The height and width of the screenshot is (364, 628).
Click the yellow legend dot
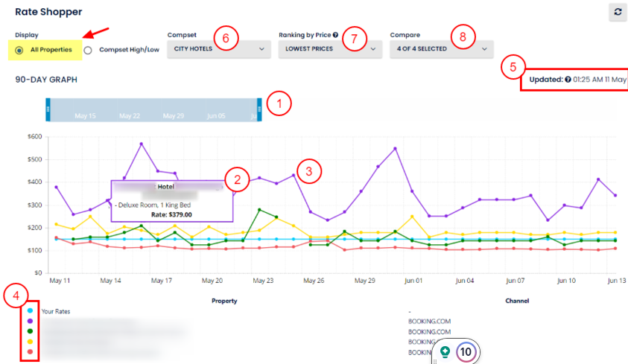point(30,342)
